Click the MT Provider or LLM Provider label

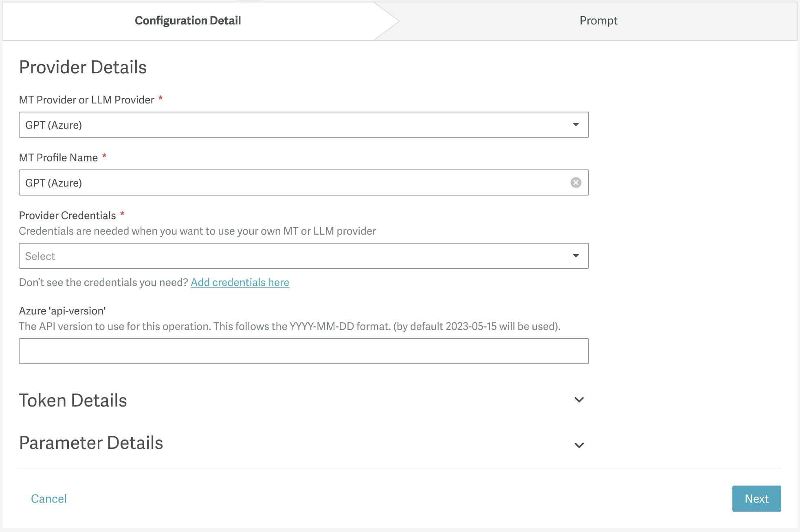coord(87,100)
